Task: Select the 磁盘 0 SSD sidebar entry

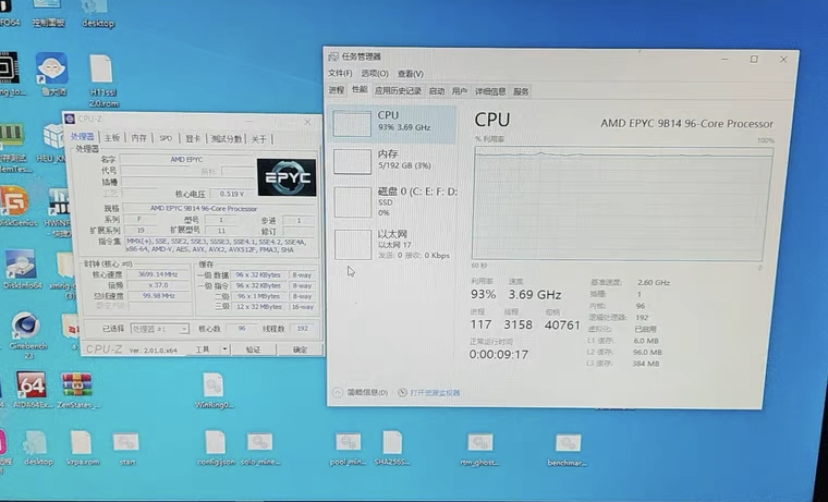Action: point(391,201)
